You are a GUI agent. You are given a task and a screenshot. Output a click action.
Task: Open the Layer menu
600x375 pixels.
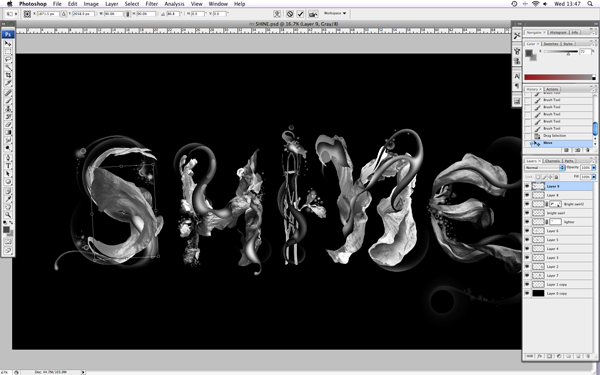coord(112,4)
